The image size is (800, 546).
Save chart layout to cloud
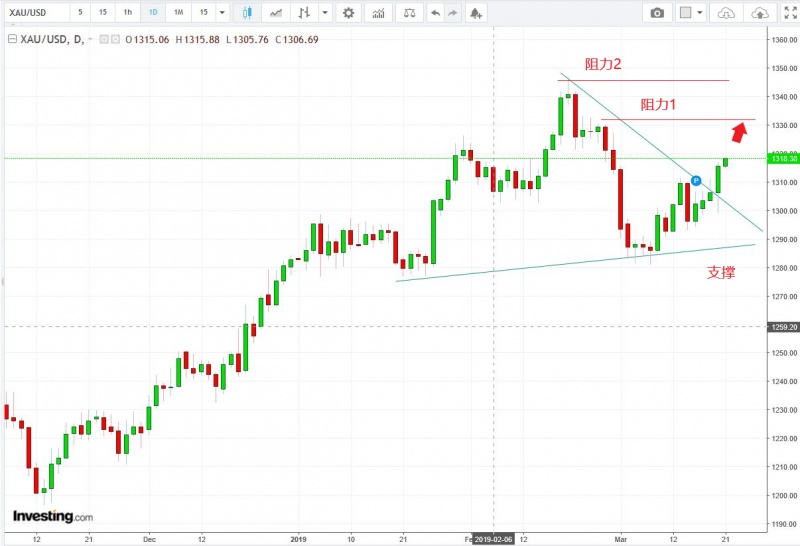tap(760, 13)
